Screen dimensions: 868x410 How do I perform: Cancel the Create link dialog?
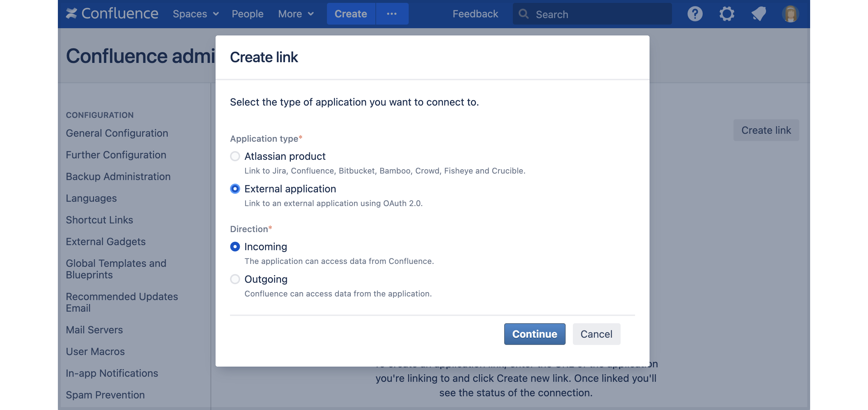(x=596, y=334)
